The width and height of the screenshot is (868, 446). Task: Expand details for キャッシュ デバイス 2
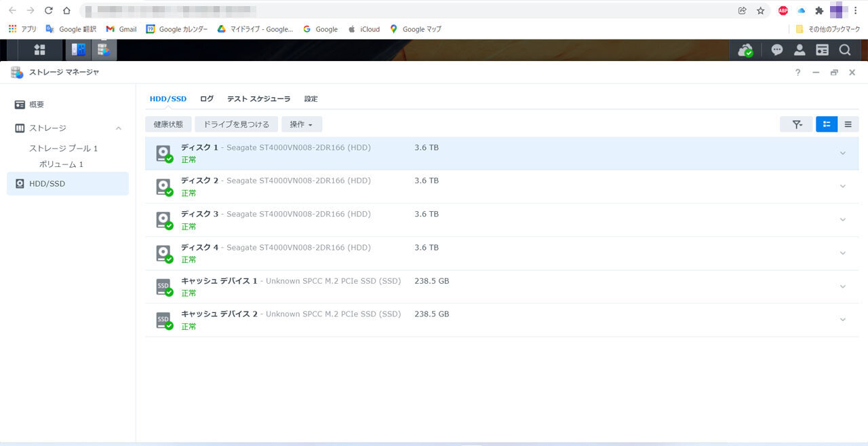pyautogui.click(x=842, y=319)
